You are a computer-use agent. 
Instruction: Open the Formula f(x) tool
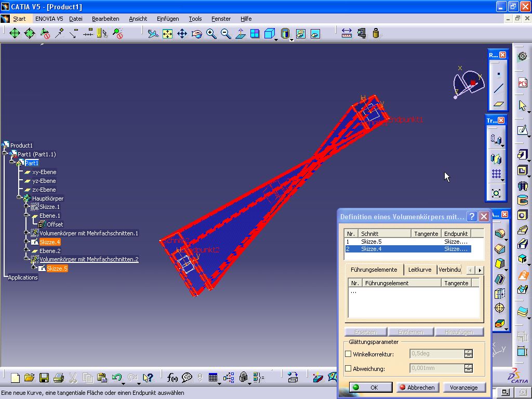[x=172, y=377]
